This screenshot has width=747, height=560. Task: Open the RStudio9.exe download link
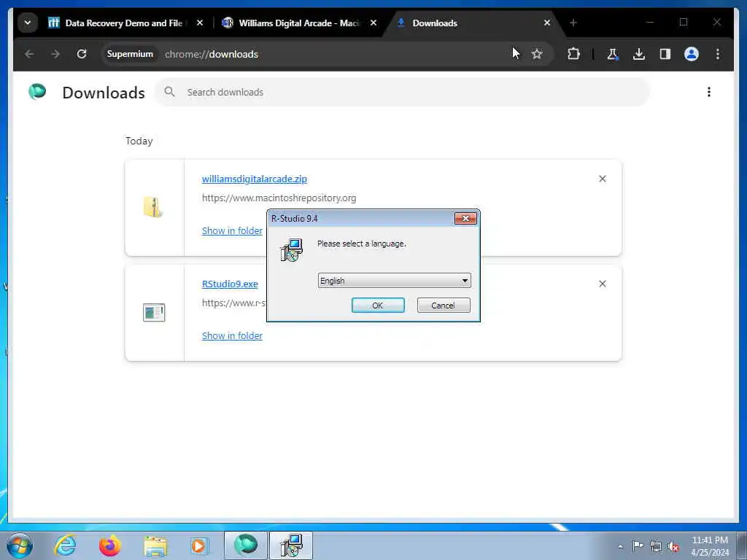coord(230,284)
